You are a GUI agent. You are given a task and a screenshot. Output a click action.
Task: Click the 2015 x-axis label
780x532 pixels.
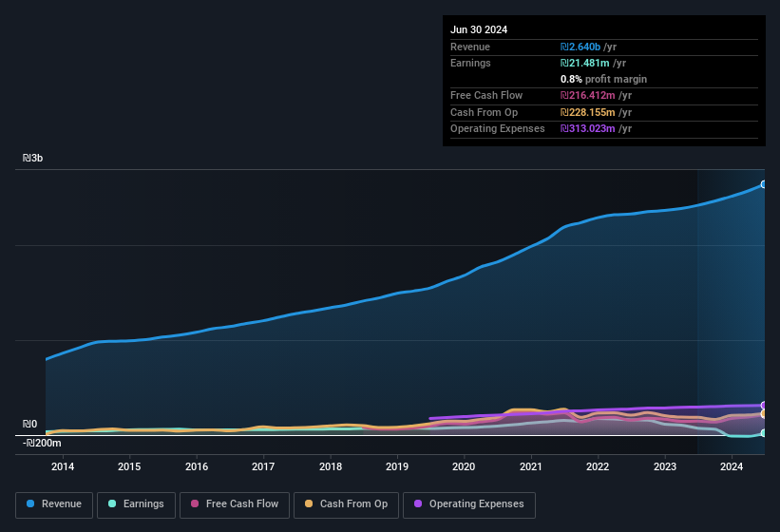(x=129, y=466)
